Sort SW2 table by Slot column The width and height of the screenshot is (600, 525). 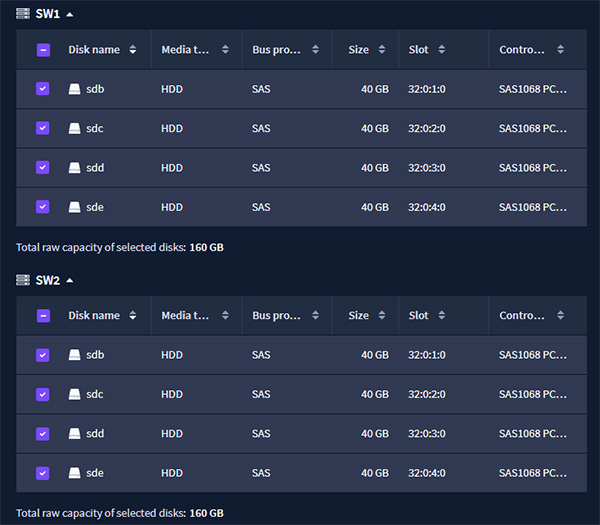tap(442, 315)
